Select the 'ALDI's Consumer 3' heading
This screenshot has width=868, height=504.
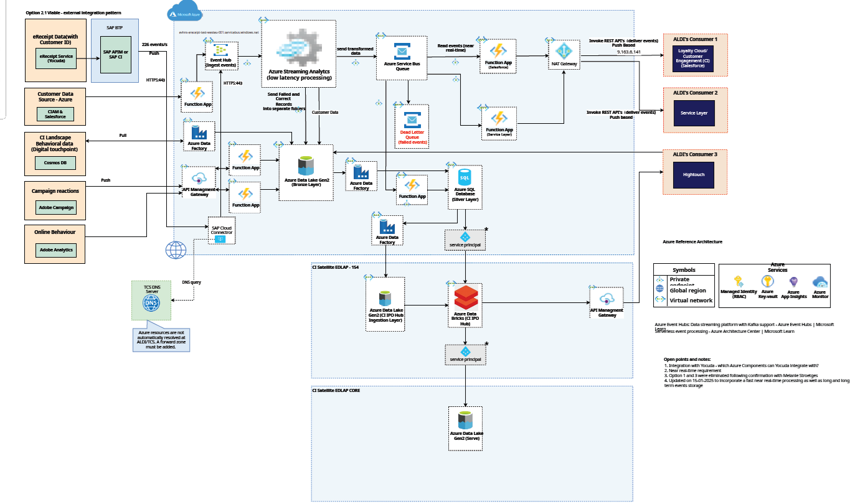point(694,154)
